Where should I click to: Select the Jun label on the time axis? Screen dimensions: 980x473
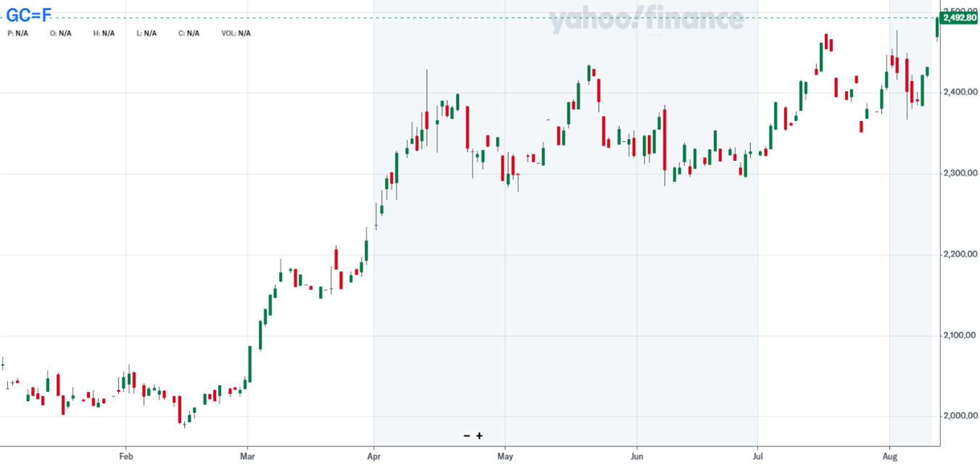636,457
